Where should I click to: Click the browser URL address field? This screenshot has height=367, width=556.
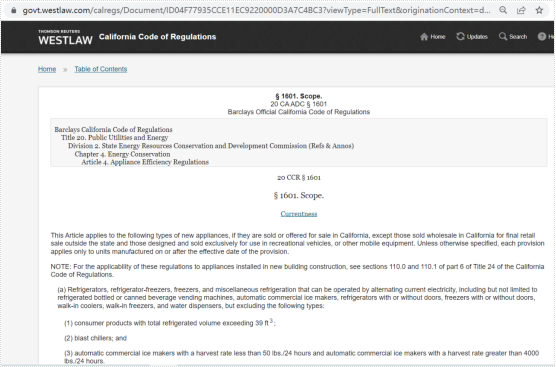[256, 10]
